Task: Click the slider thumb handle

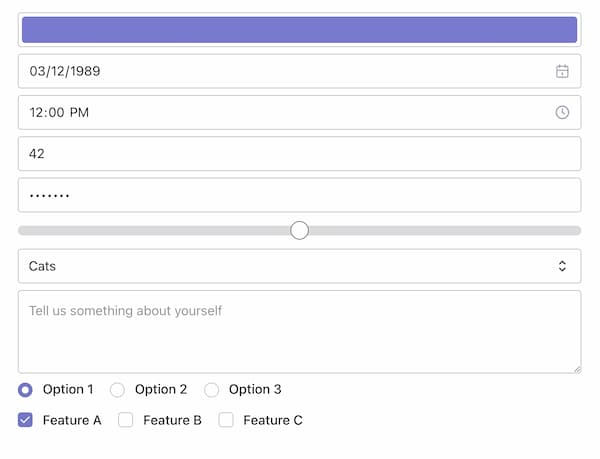Action: (x=299, y=230)
